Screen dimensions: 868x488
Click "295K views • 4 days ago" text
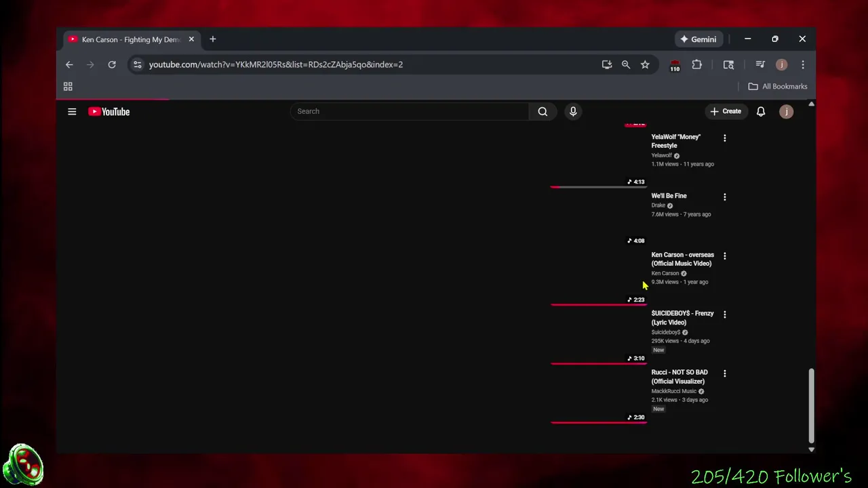(681, 341)
